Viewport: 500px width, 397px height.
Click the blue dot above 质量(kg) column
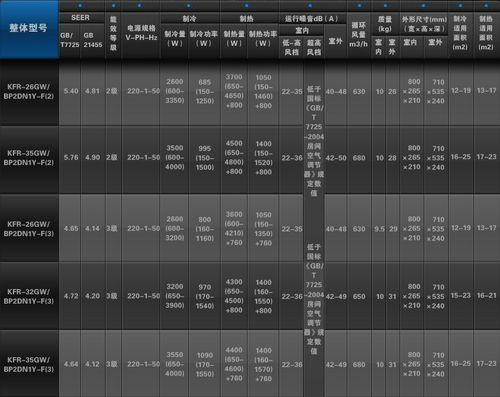[x=385, y=5]
